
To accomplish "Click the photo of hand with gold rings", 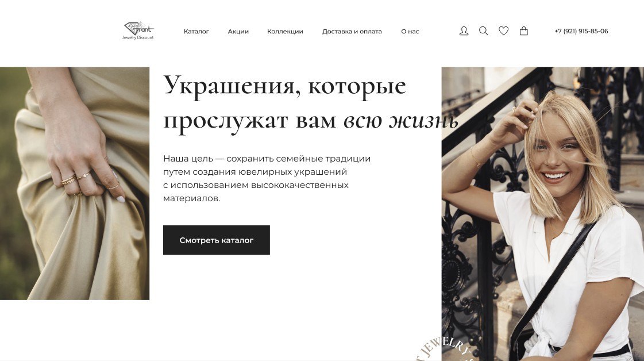I will click(75, 183).
